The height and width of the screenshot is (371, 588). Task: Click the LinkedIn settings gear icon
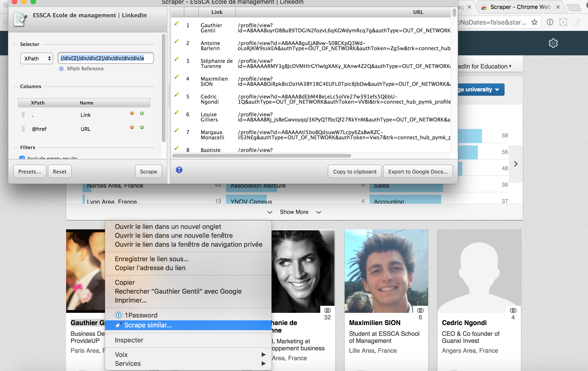click(x=553, y=43)
